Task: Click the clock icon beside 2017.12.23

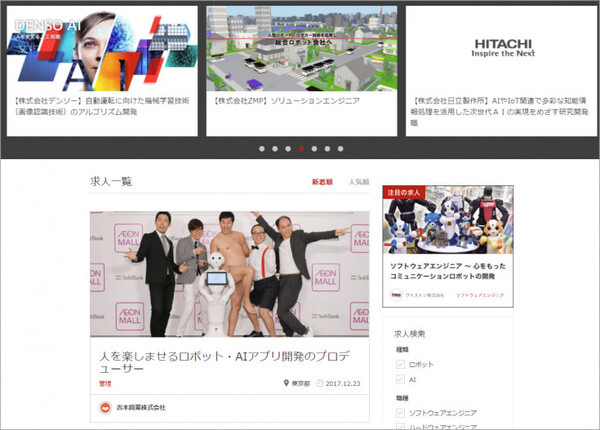Action: (x=320, y=383)
